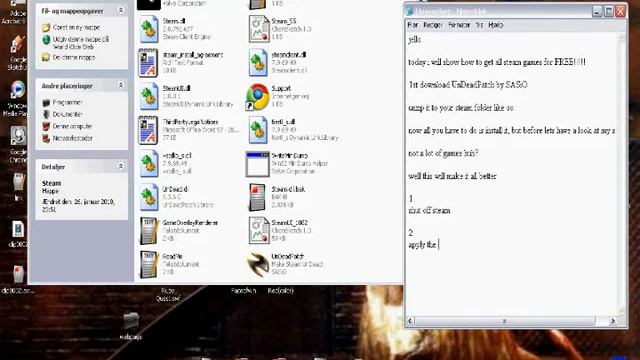The image size is (640, 360).
Task: Click the Programmer folder icon in Andre placeringer
Action: 47,103
